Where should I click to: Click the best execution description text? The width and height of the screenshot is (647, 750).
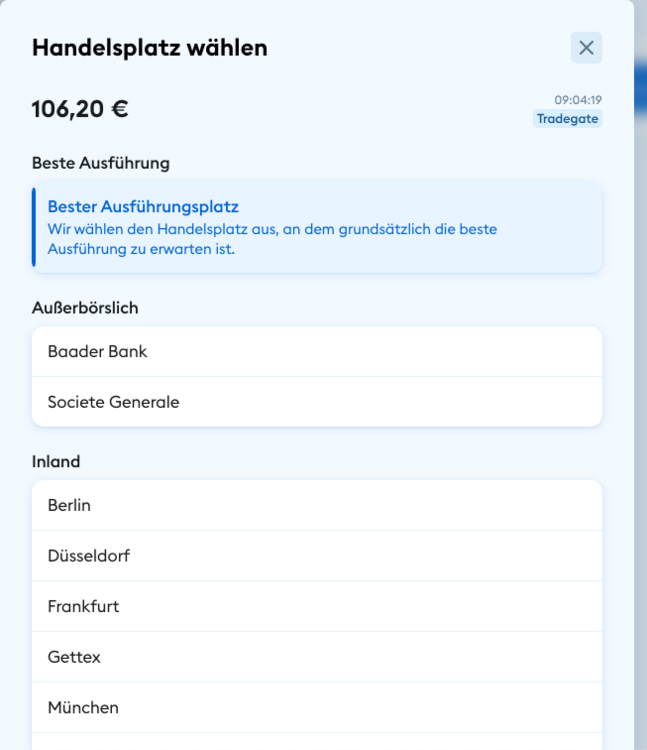(x=272, y=239)
